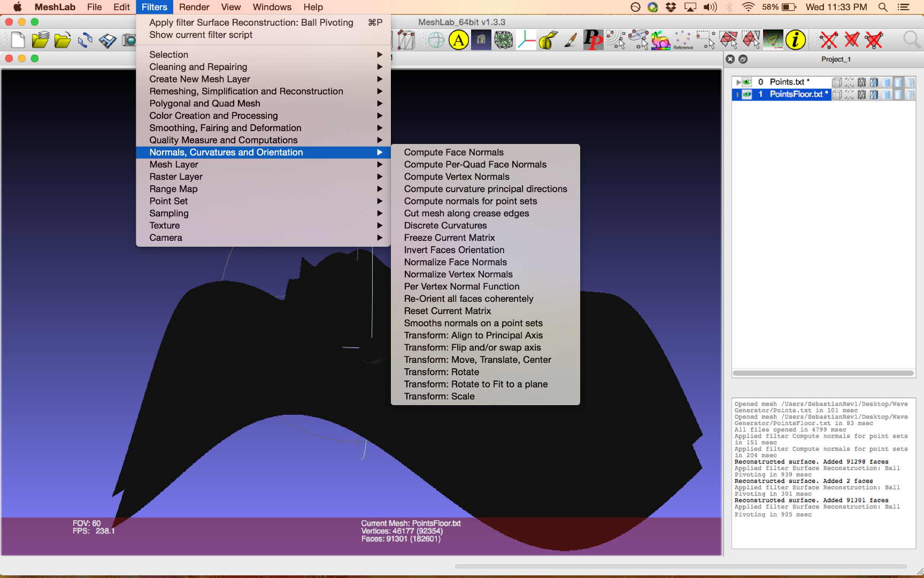Image resolution: width=924 pixels, height=578 pixels.
Task: Expand the Color Creation and Processing submenu
Action: [x=263, y=116]
